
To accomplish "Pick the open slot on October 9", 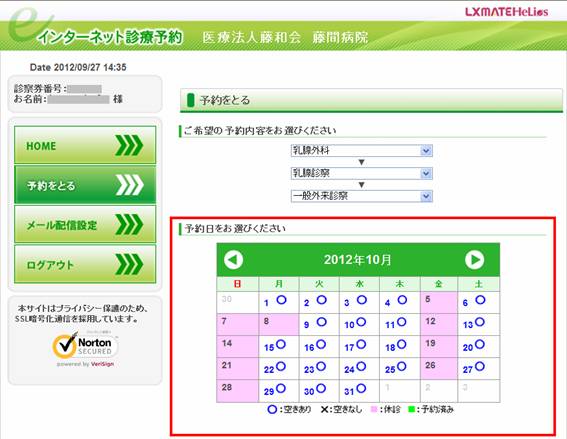I will tap(321, 322).
